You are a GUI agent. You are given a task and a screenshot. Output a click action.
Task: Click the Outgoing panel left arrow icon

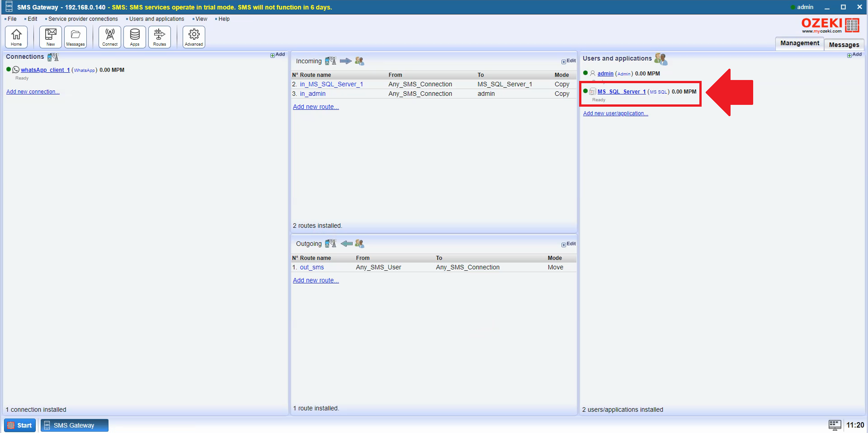pos(346,244)
